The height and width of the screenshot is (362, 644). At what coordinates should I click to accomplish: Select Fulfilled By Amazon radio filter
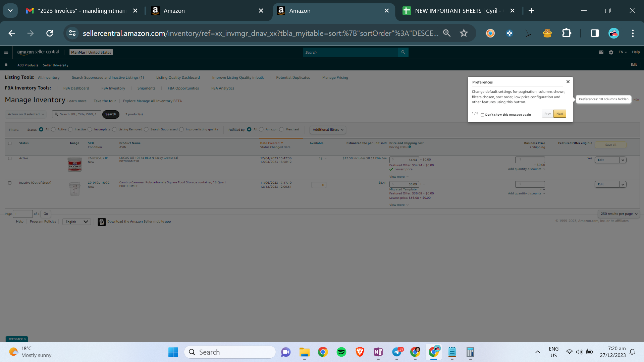pyautogui.click(x=261, y=129)
